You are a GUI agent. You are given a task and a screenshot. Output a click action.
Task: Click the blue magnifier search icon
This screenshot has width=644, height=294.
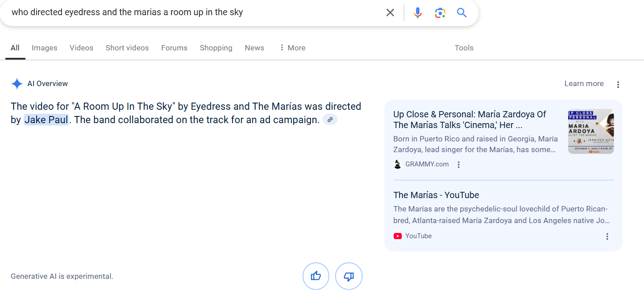pos(462,12)
